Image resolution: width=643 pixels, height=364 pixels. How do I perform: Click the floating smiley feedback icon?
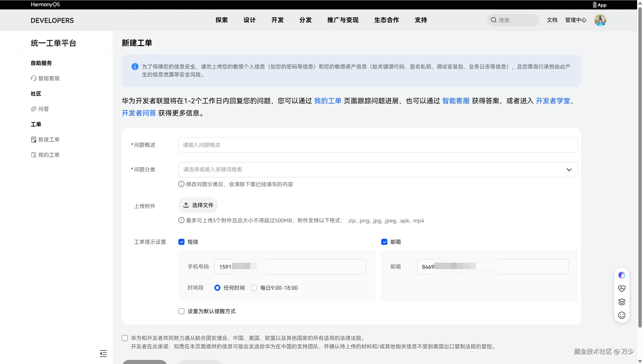point(622,315)
